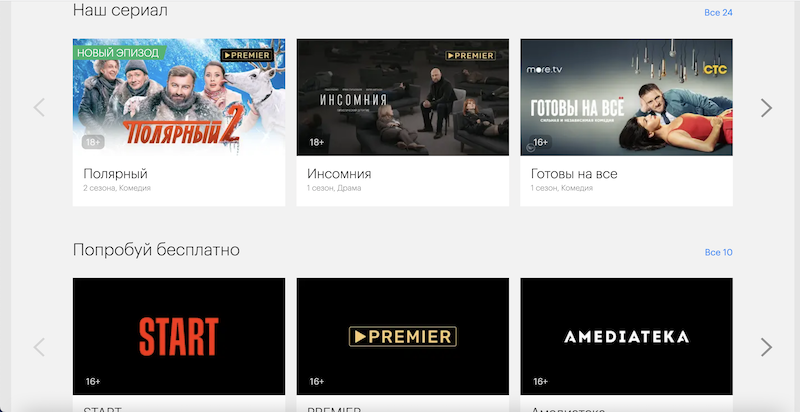This screenshot has height=412, width=800.
Task: Select the PREMIER subscription tile
Action: (403, 337)
